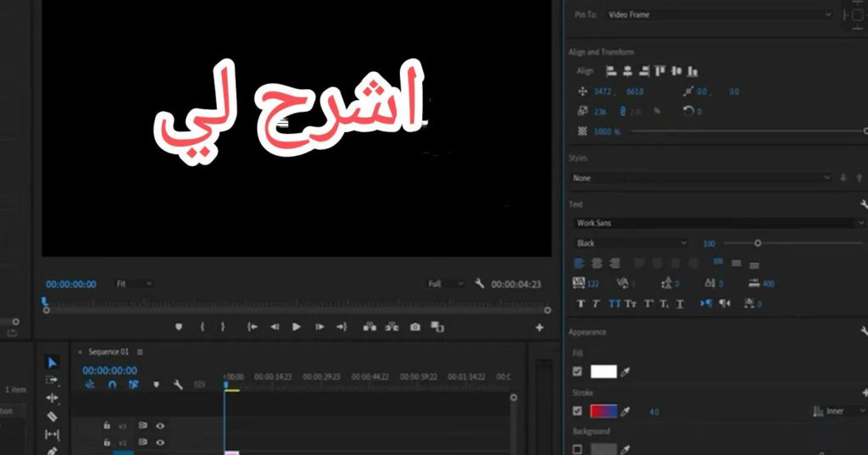
Task: Add a marker in Program monitor
Action: 179,327
